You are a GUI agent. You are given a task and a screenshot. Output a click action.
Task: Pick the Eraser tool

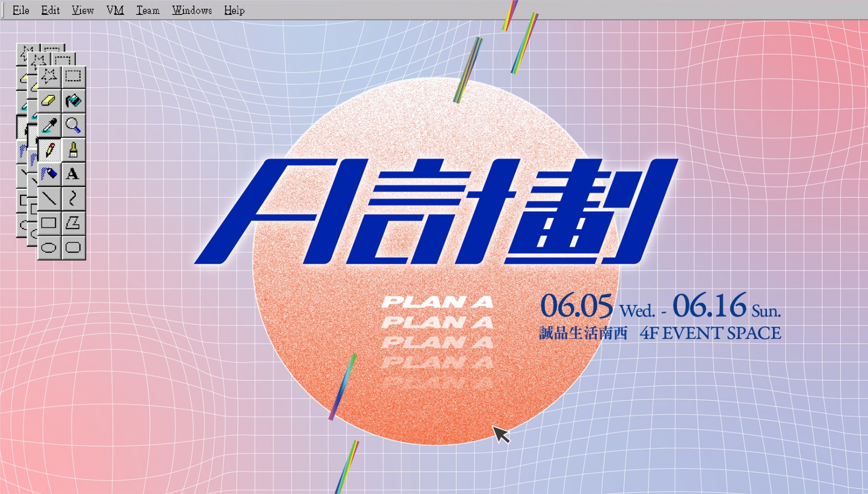click(49, 100)
